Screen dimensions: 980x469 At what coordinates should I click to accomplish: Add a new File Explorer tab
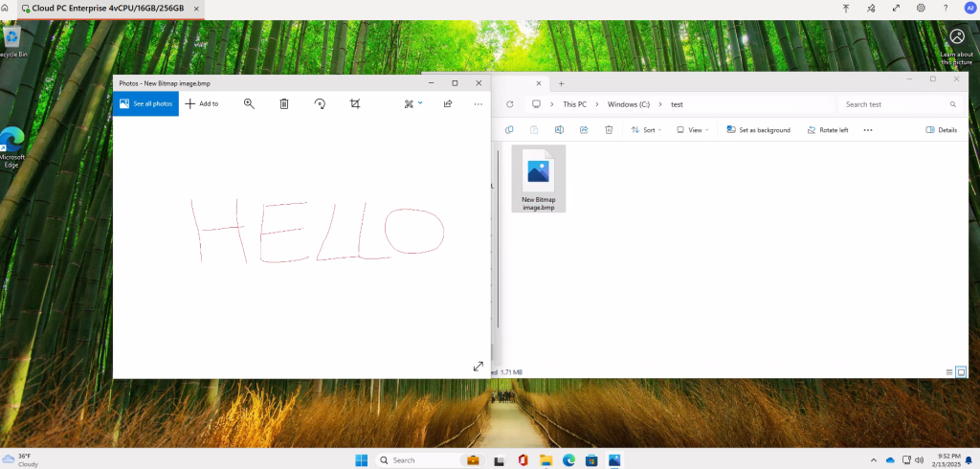point(561,83)
